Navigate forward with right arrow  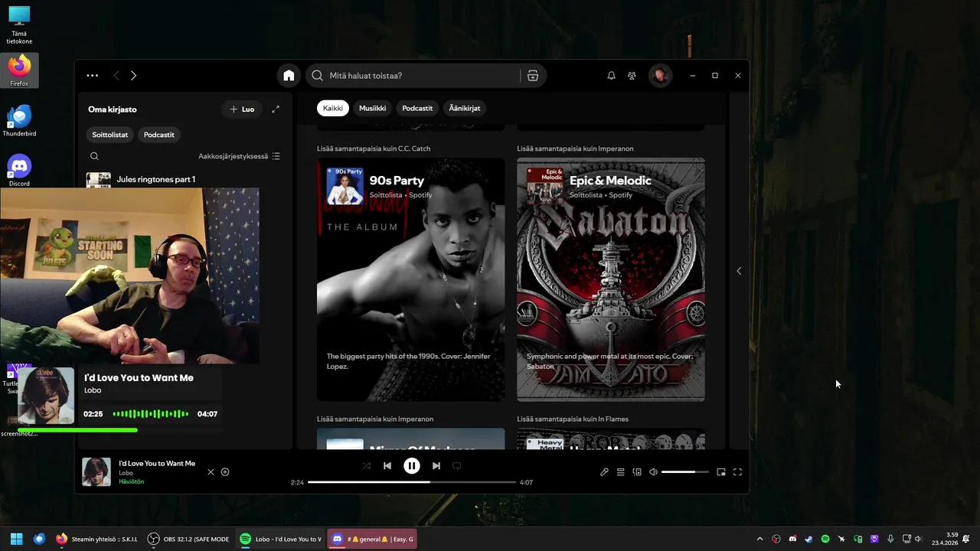(133, 76)
